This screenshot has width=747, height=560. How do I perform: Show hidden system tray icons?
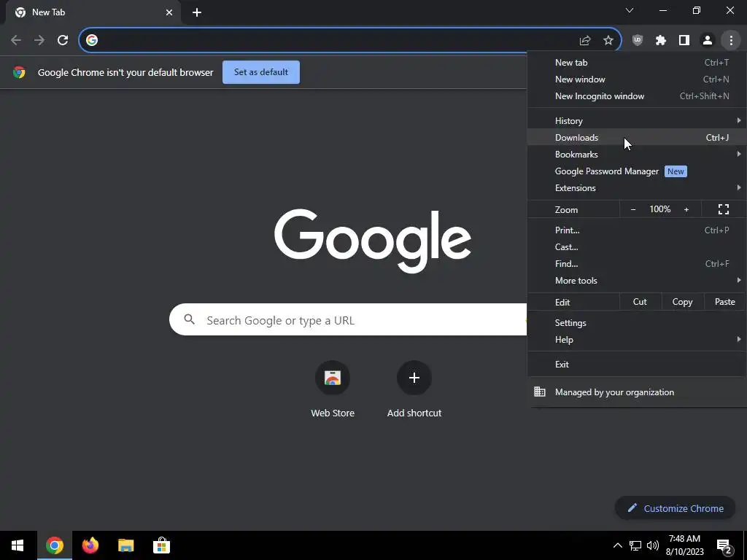pos(617,545)
